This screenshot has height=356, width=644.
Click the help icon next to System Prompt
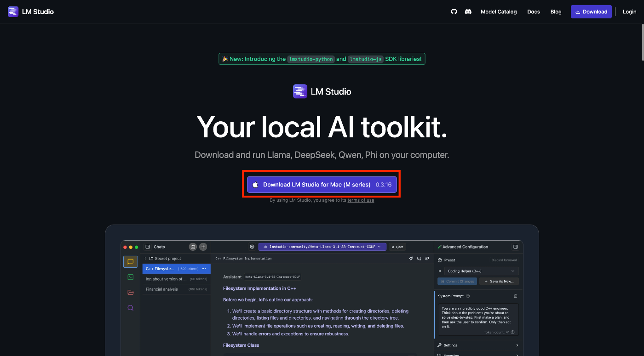(x=468, y=296)
